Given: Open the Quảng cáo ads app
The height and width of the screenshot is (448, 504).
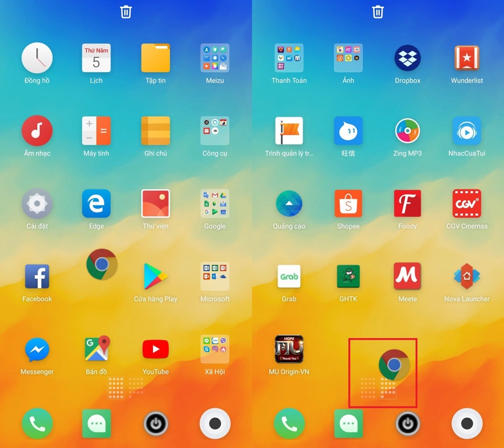Looking at the screenshot, I should [289, 204].
